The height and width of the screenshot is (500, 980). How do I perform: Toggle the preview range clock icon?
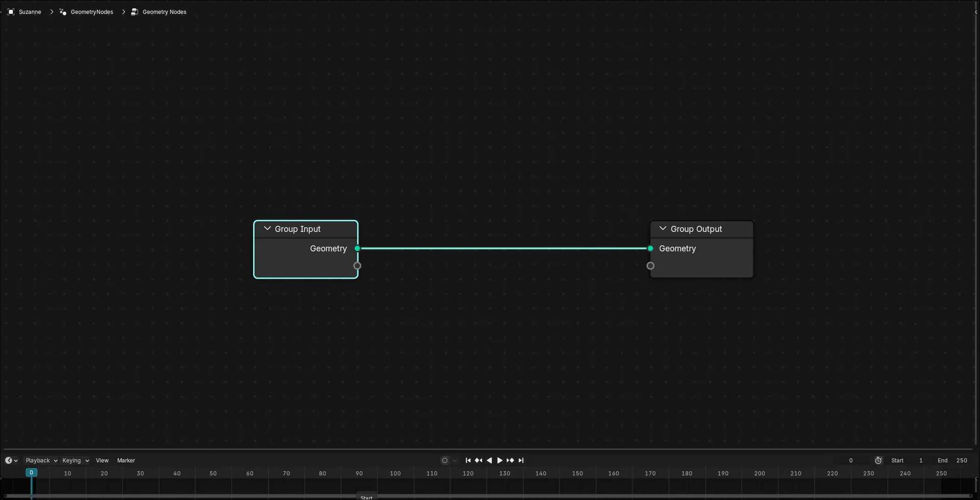878,461
